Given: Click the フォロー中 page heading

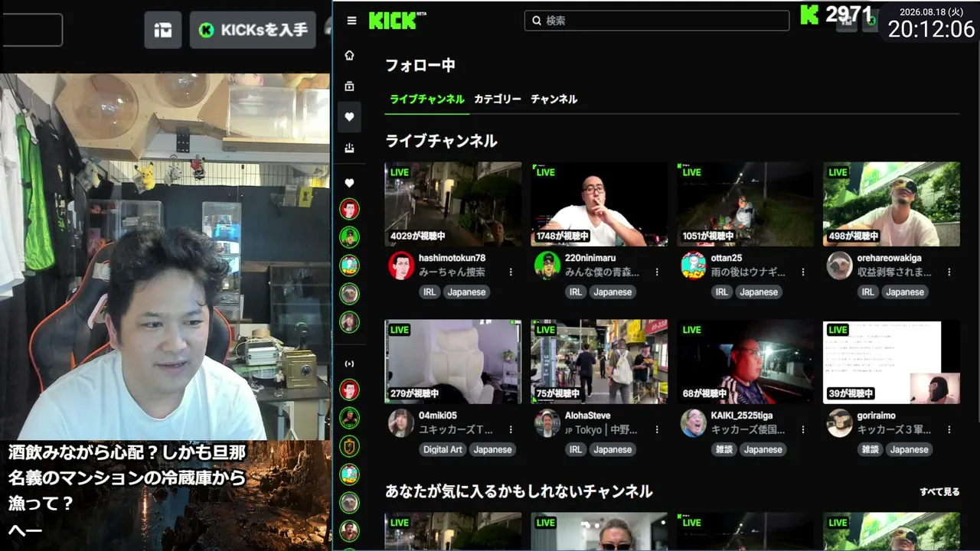Looking at the screenshot, I should pyautogui.click(x=420, y=66).
